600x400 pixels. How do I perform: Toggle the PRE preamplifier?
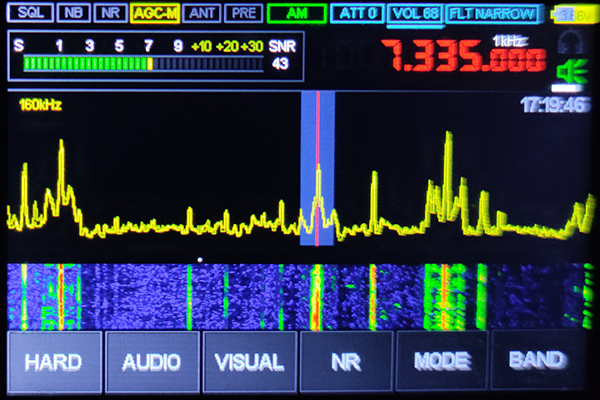pos(244,13)
